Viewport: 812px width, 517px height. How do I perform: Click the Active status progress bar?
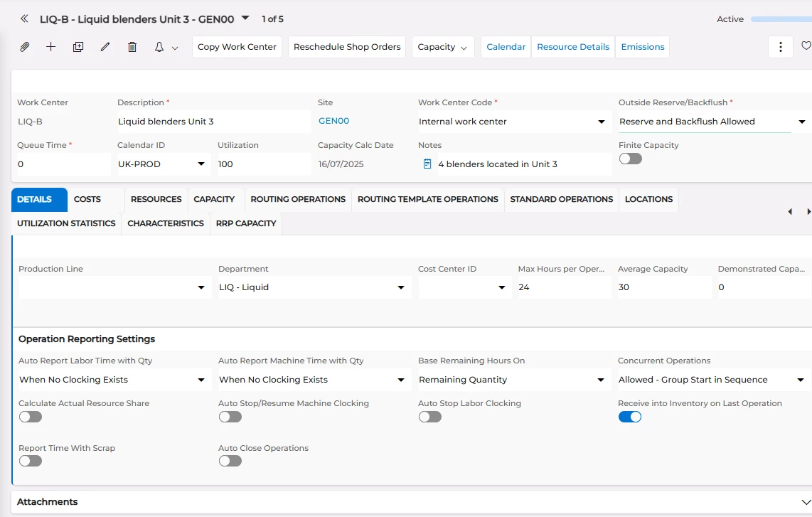[x=781, y=19]
